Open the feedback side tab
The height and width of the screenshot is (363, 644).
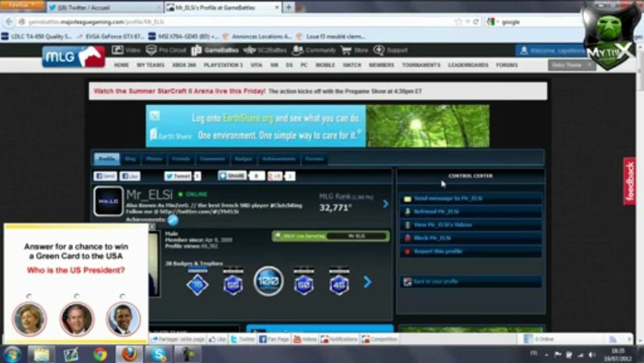[629, 181]
